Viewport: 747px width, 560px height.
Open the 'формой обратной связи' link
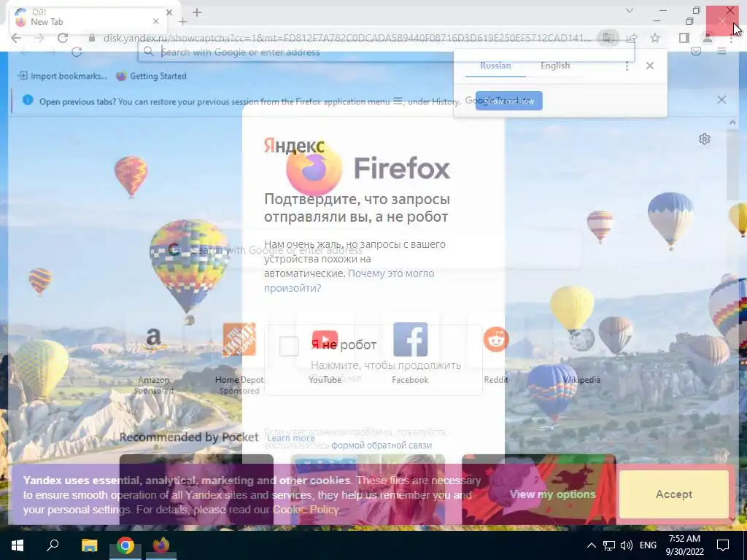382,446
